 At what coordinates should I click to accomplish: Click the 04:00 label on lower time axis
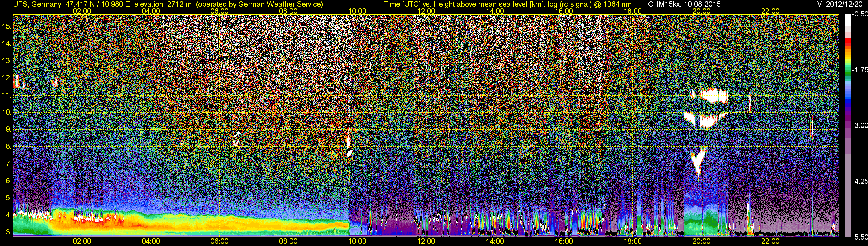point(151,241)
